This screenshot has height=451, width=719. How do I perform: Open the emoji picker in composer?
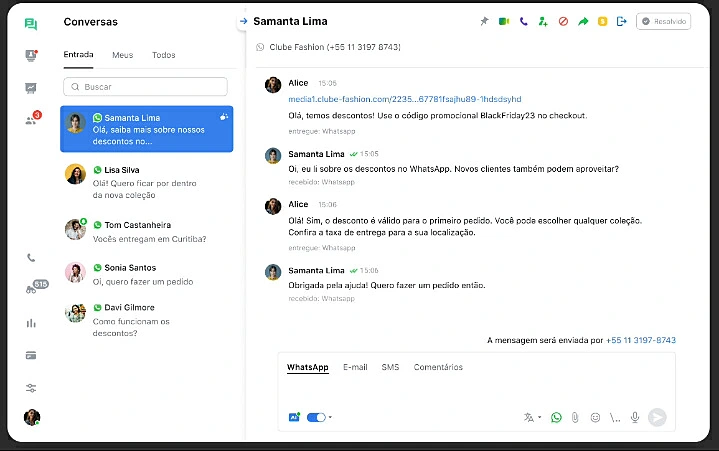pos(595,417)
